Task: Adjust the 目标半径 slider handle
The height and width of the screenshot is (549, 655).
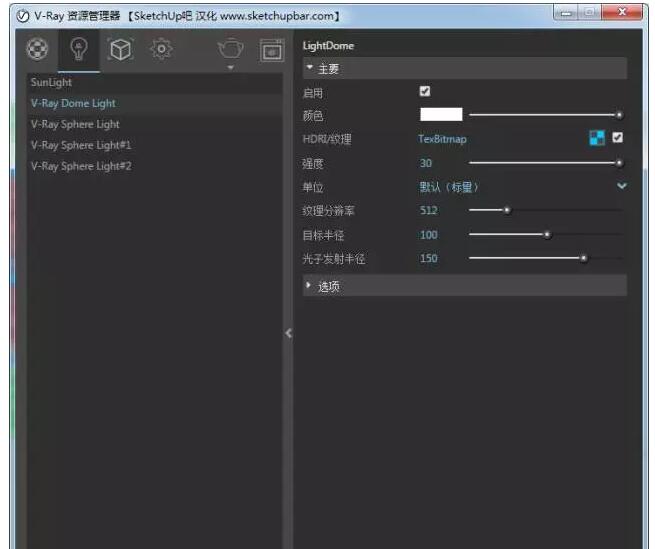Action: pos(547,235)
